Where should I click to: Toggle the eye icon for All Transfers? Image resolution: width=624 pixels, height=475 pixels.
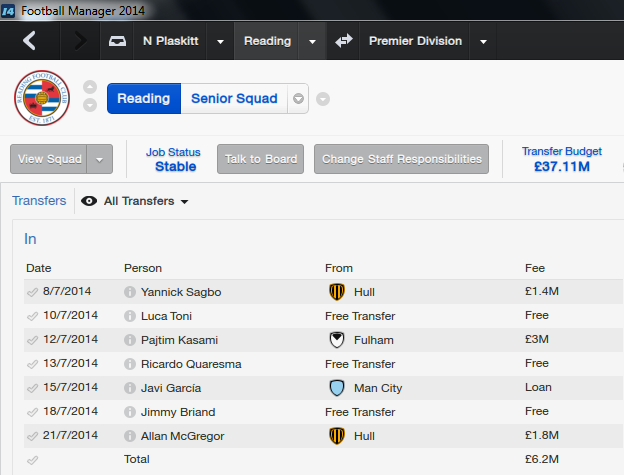[89, 201]
